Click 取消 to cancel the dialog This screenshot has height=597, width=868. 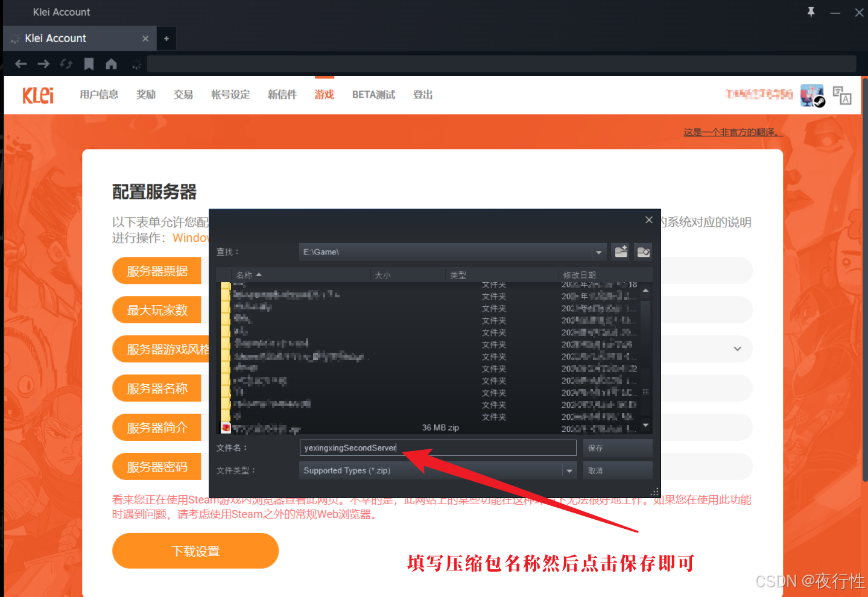tap(618, 470)
